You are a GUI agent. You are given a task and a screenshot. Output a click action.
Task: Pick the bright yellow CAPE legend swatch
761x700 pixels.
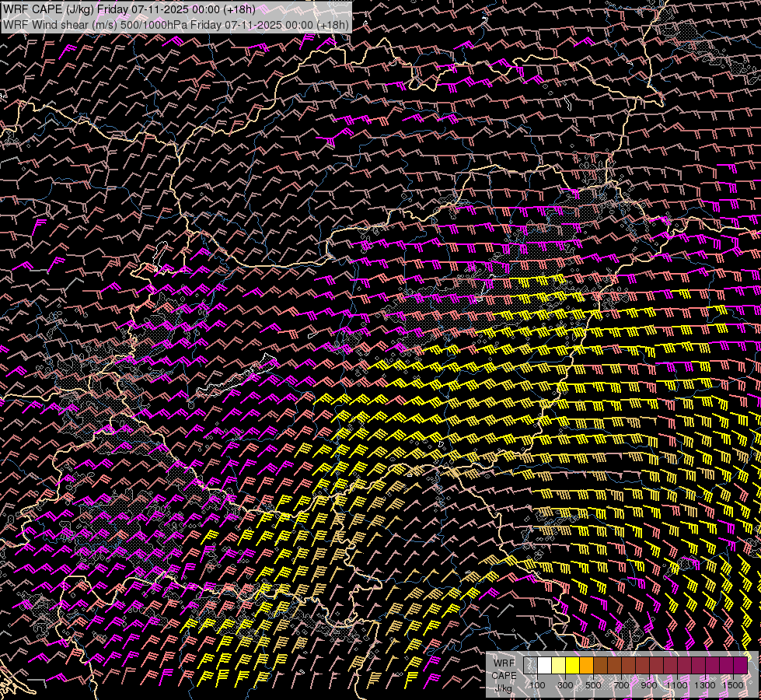pyautogui.click(x=572, y=666)
